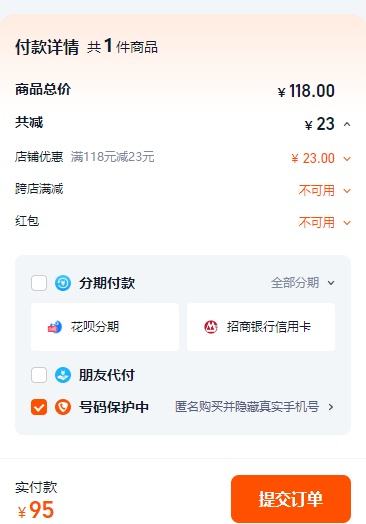Click the orange number protection phone icon
The image size is (366, 524).
63,407
